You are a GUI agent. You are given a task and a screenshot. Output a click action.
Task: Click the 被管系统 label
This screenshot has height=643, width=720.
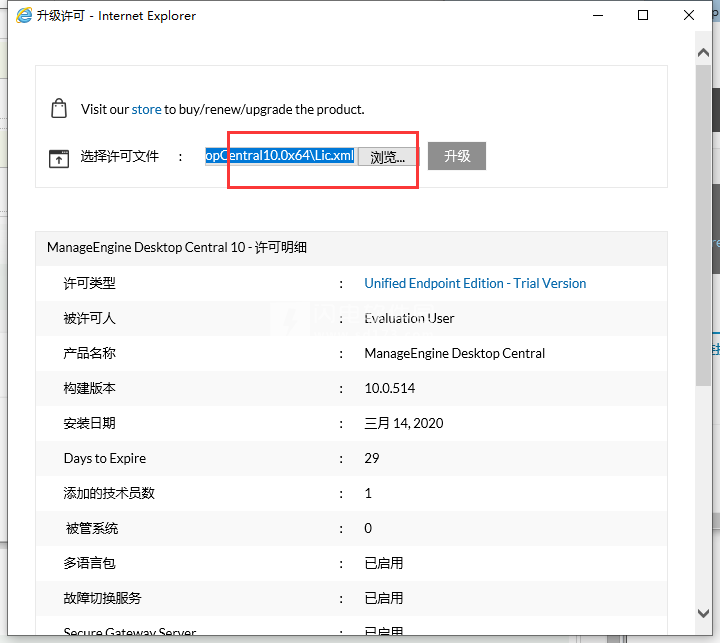pyautogui.click(x=92, y=528)
